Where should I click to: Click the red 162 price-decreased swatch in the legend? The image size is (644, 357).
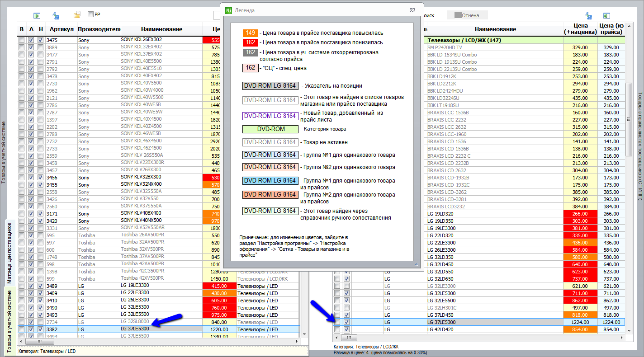[251, 42]
